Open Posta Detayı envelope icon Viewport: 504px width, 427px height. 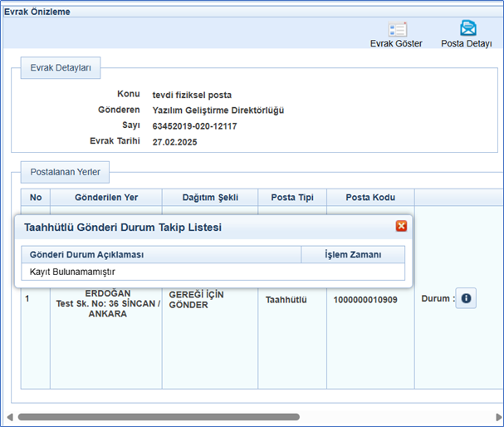[x=467, y=29]
